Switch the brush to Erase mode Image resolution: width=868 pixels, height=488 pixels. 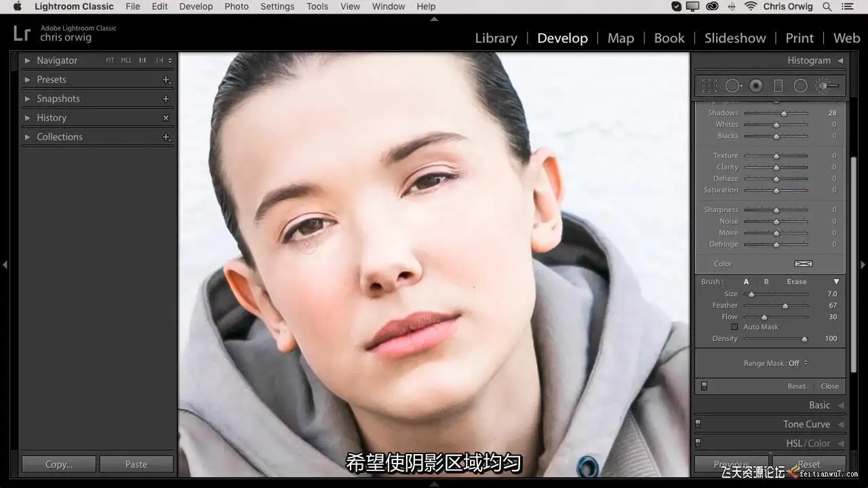point(797,282)
